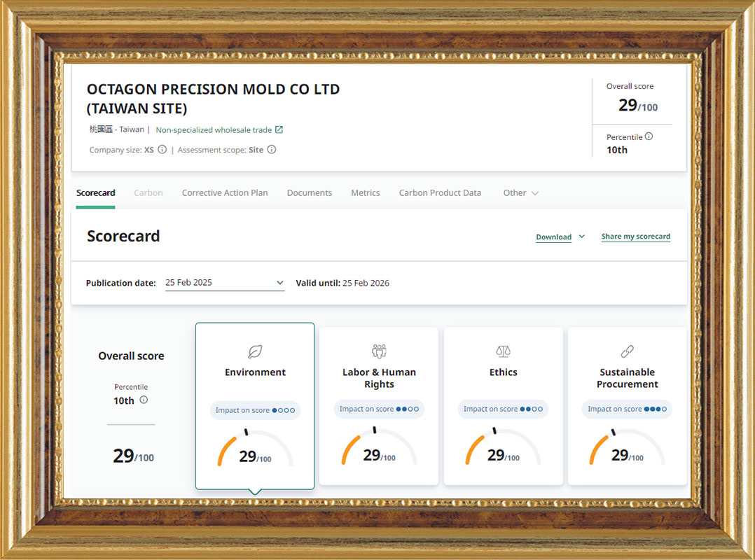Click the Sustainable Procurement 29/100 score gauge
The height and width of the screenshot is (560, 755).
coord(627,446)
